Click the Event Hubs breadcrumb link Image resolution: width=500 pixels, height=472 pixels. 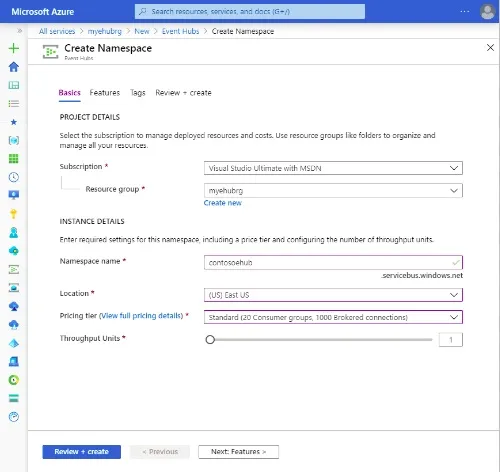click(x=180, y=31)
